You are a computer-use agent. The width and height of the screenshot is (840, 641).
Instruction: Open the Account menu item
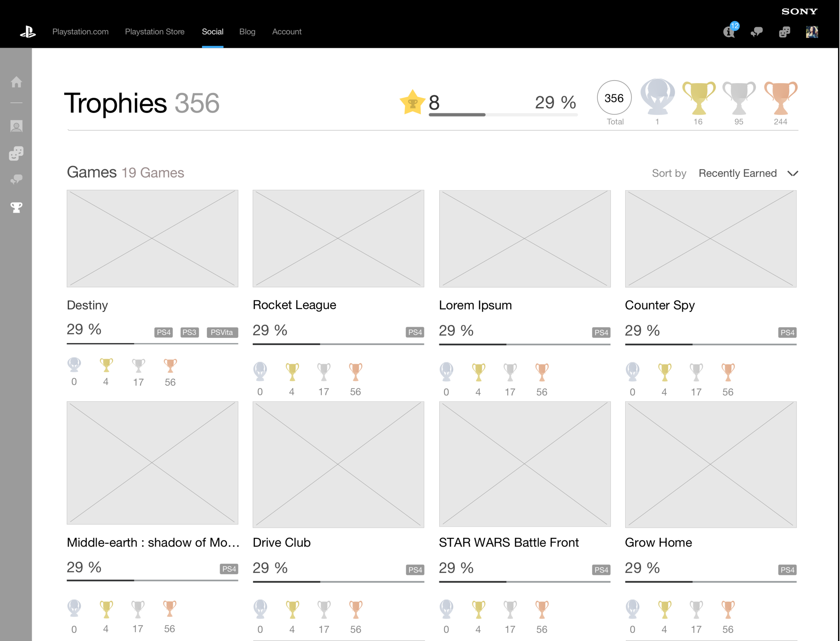(287, 32)
